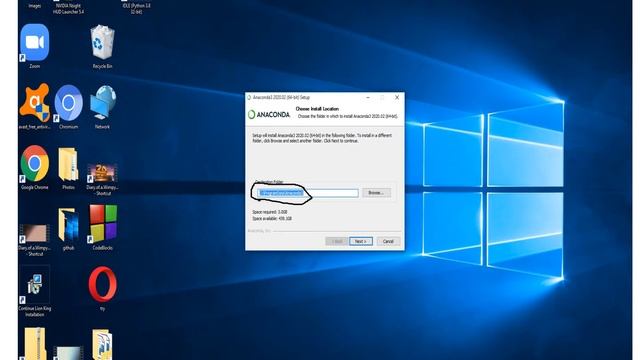This screenshot has height=360, width=640.
Task: Close the Anaconda3 Setup window
Action: pos(397,98)
